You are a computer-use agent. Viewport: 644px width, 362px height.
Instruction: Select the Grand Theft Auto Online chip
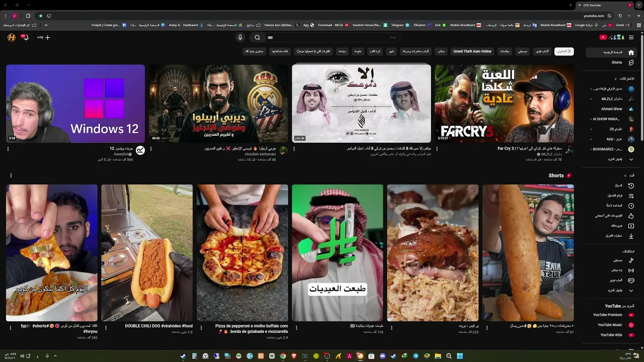click(x=472, y=51)
